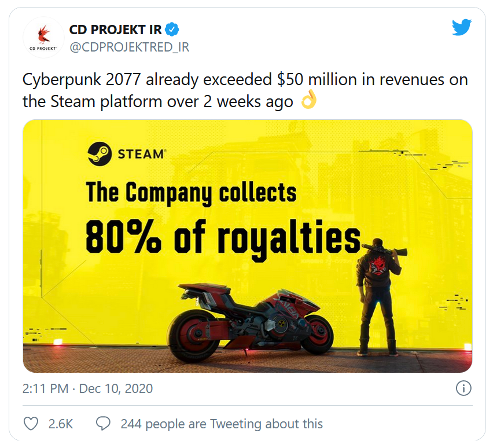Click the blue verified badge

click(172, 29)
